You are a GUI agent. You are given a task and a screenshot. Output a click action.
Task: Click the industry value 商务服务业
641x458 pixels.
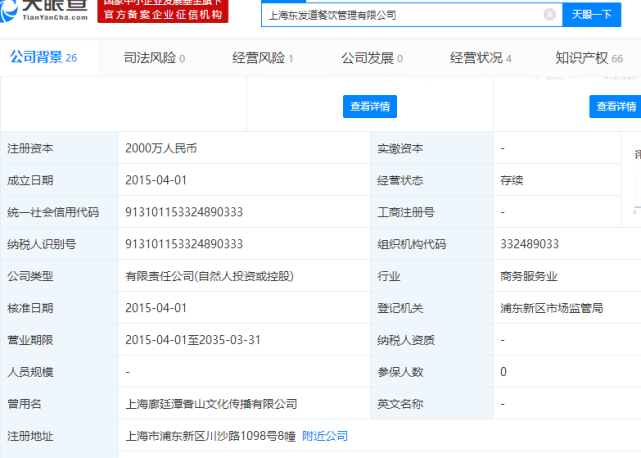click(529, 276)
